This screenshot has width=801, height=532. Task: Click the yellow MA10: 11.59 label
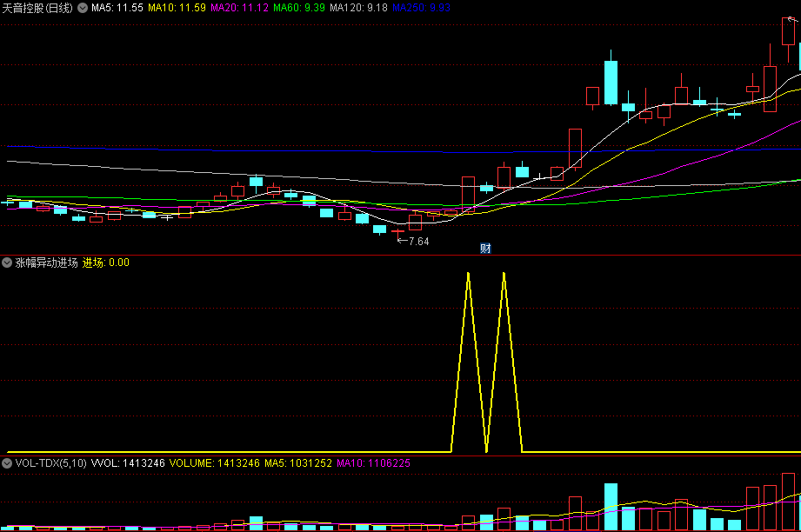pyautogui.click(x=177, y=8)
